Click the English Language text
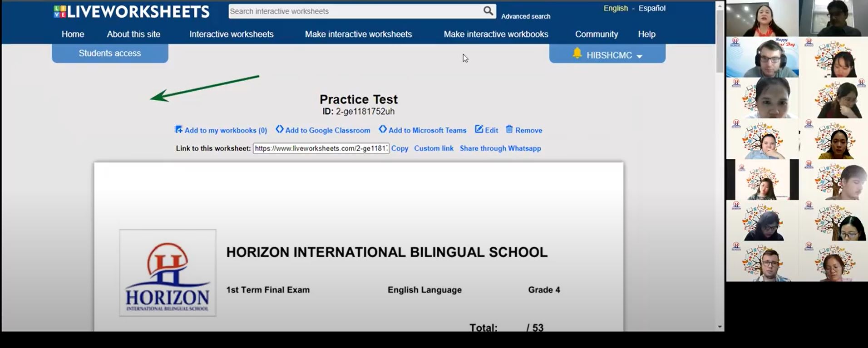The image size is (868, 348). (424, 290)
